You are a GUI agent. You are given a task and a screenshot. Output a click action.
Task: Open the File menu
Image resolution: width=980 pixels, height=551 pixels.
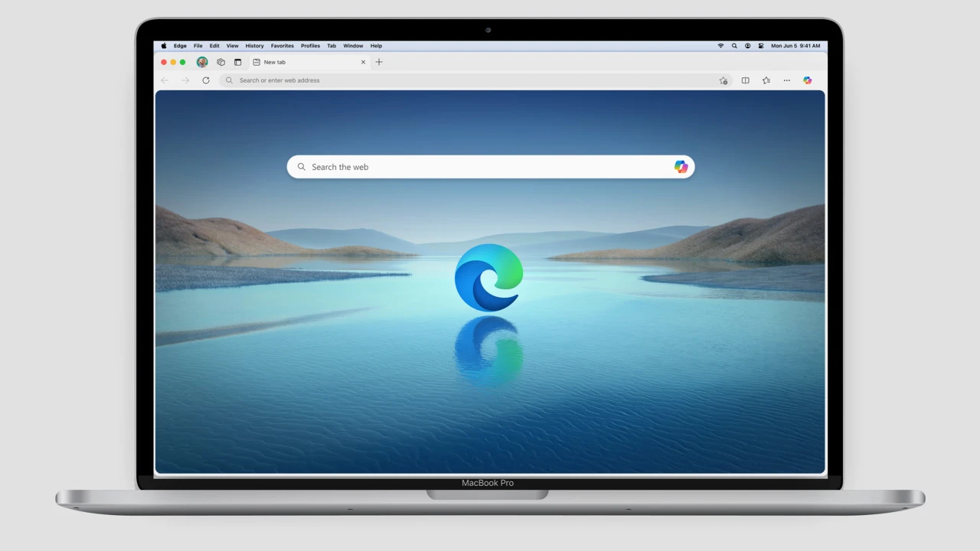pos(198,46)
